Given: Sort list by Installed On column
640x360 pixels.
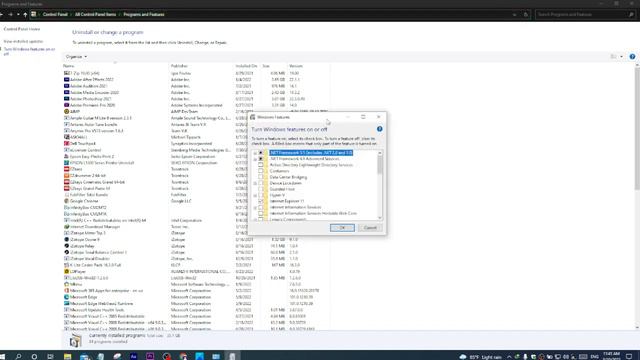Looking at the screenshot, I should [246, 66].
